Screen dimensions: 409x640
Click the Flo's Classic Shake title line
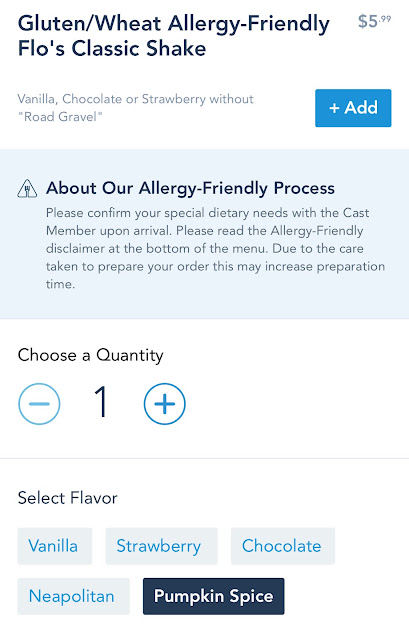(x=112, y=49)
